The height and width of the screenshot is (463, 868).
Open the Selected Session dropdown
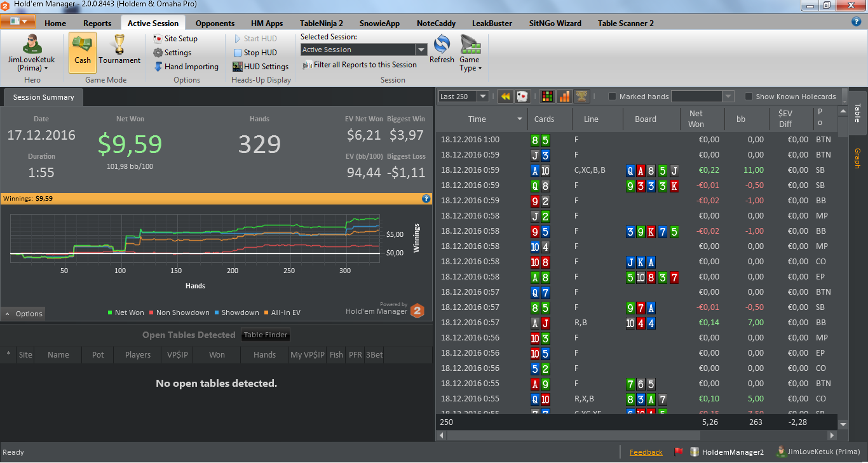[421, 50]
